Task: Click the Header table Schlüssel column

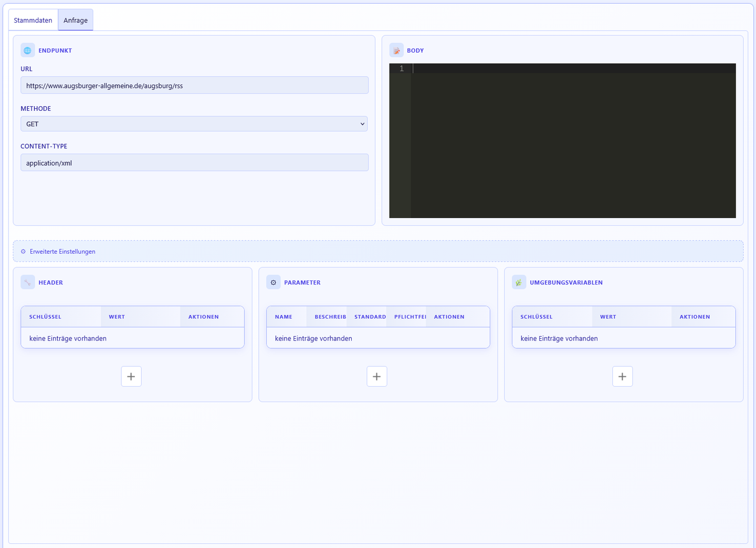Action: [61, 317]
